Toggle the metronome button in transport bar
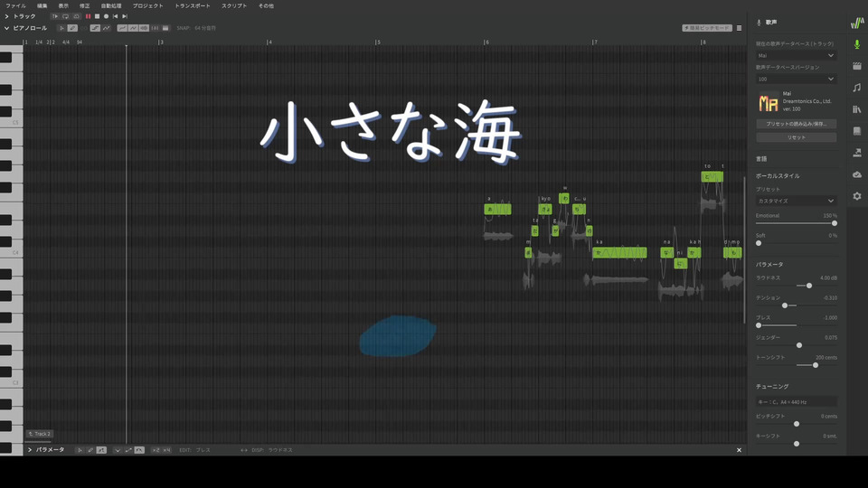This screenshot has height=488, width=868. (76, 16)
